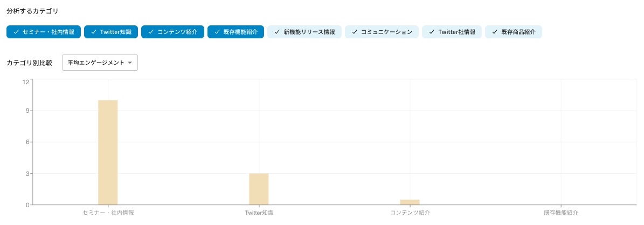Click the small コンテンツ紹介 bar
This screenshot has height=225, width=644.
410,202
